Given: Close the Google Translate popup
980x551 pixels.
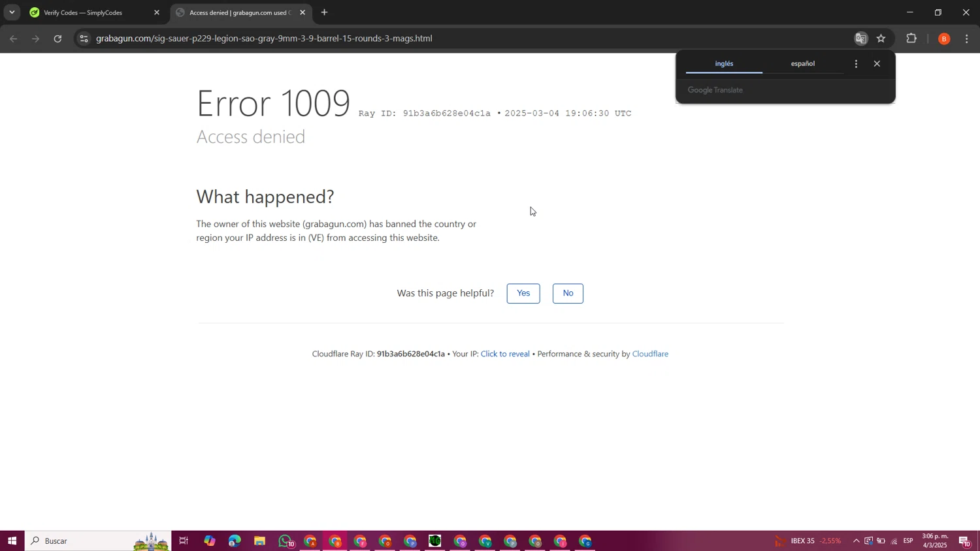Looking at the screenshot, I should pos(877,63).
